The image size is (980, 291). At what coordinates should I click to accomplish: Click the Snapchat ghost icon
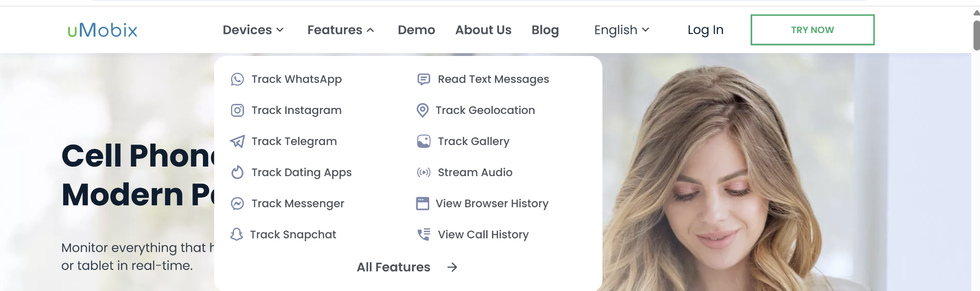pos(236,235)
